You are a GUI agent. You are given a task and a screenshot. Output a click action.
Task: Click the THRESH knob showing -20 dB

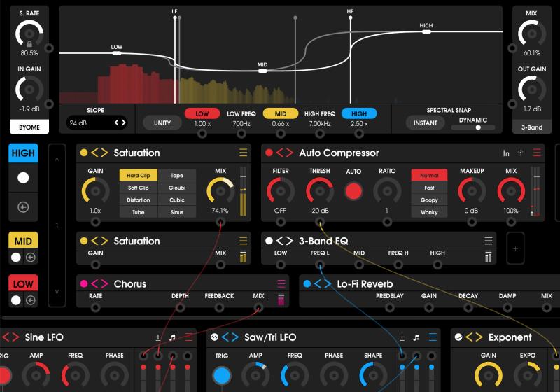tap(320, 191)
